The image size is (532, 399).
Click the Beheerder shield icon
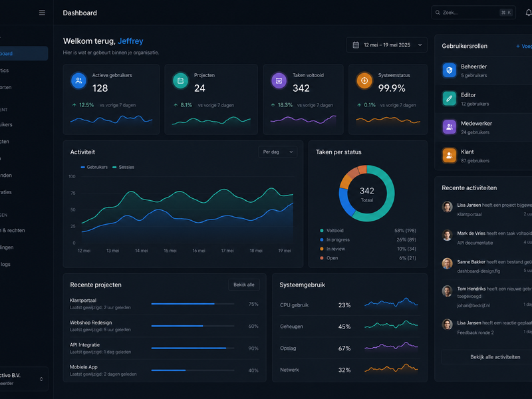[450, 70]
